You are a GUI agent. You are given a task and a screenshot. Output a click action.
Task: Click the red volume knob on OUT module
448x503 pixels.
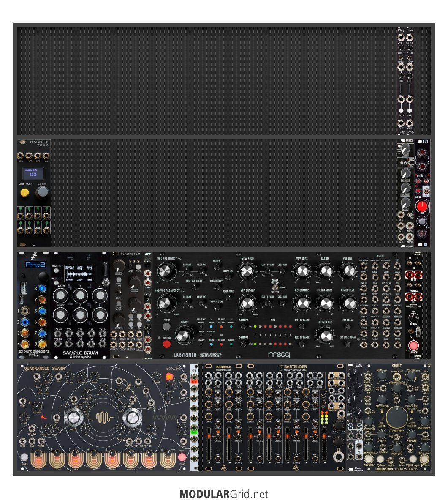[x=422, y=206]
